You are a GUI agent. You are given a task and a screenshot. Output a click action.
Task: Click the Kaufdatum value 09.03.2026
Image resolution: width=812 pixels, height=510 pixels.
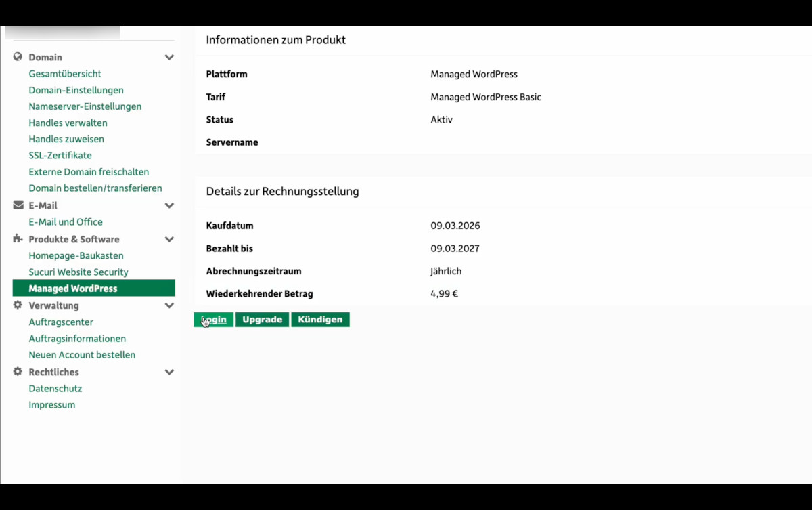pos(455,226)
